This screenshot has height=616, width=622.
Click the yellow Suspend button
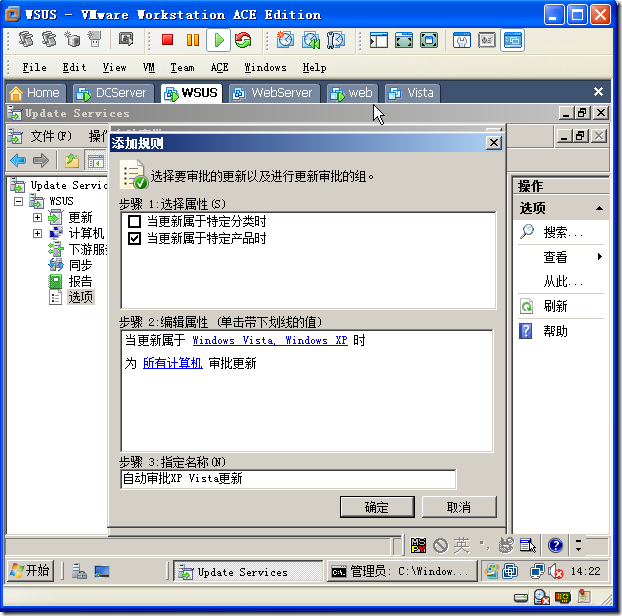point(193,40)
